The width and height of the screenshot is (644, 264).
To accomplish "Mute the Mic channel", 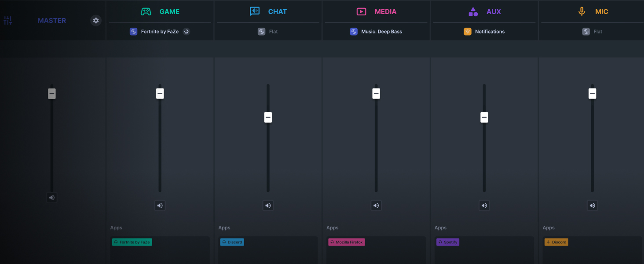I will pyautogui.click(x=592, y=205).
